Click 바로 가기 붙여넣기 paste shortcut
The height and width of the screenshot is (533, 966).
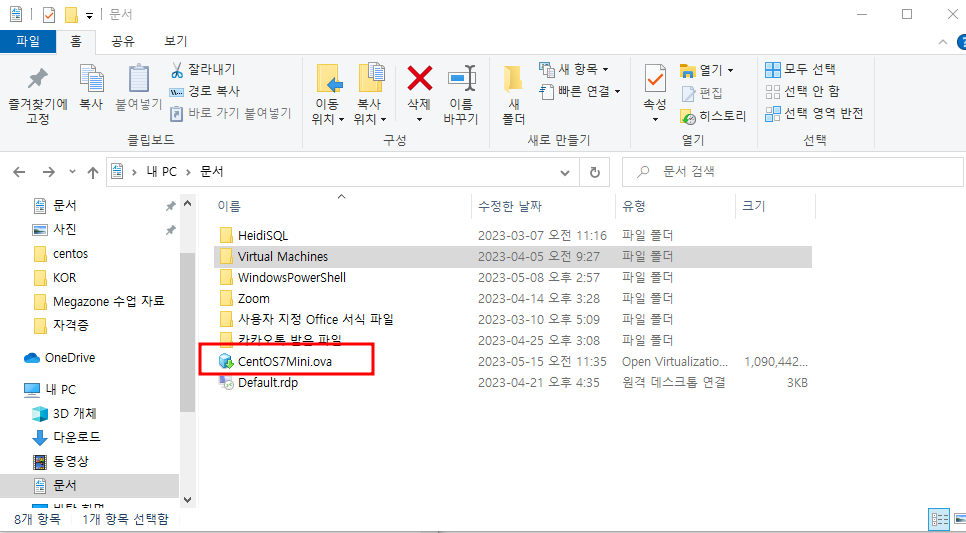coord(230,113)
